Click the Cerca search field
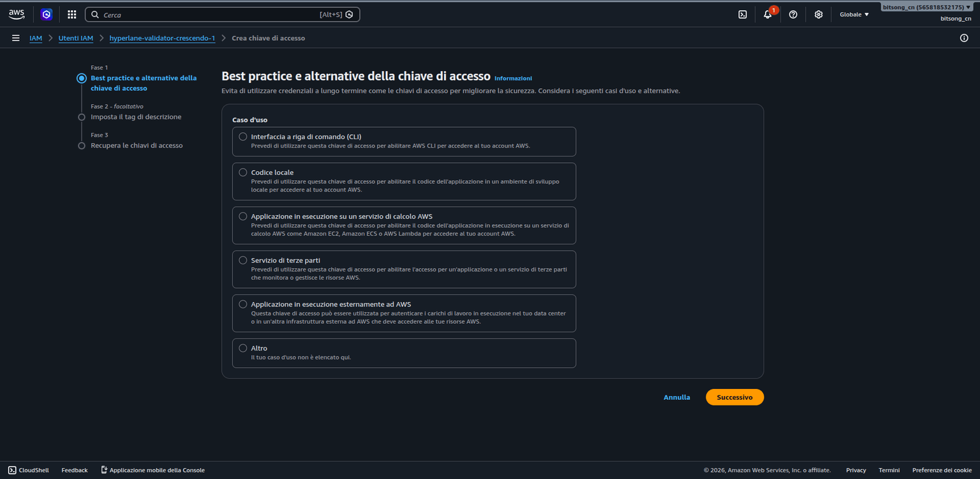 pos(223,14)
